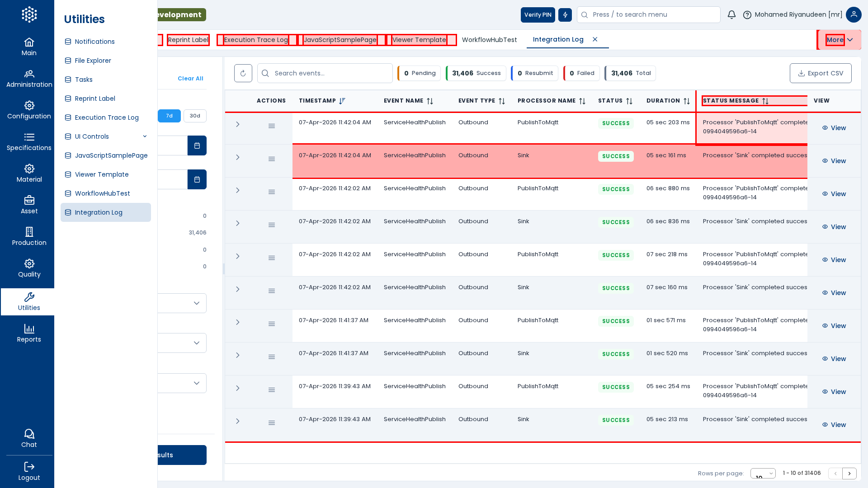Click the refresh events icon

(x=243, y=73)
